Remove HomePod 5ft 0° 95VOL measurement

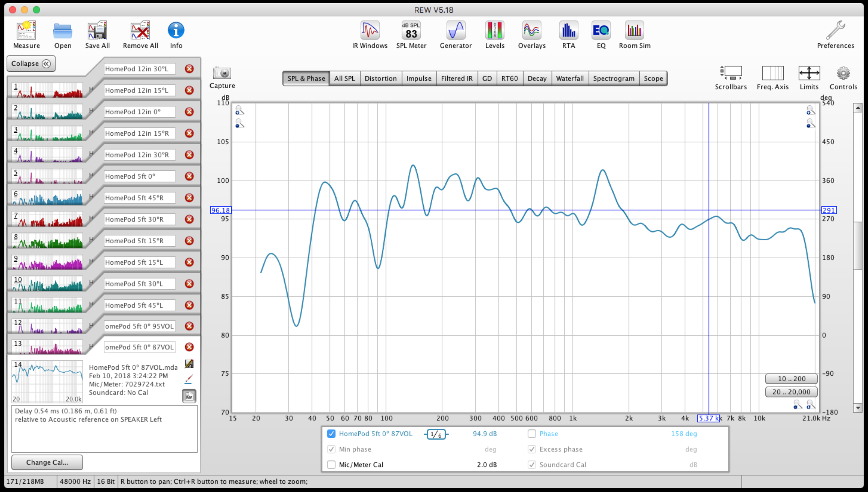[189, 326]
